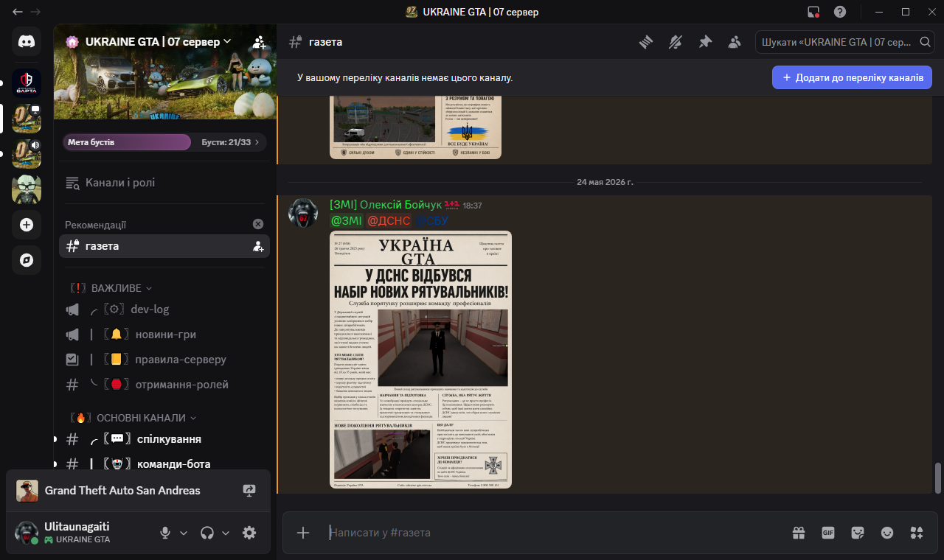Open спілкування channel

coord(164,439)
